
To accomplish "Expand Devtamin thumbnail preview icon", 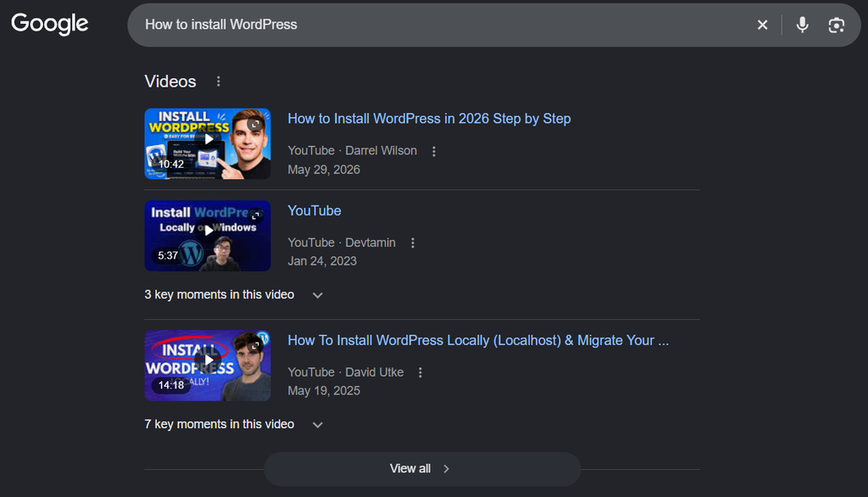I will [255, 215].
